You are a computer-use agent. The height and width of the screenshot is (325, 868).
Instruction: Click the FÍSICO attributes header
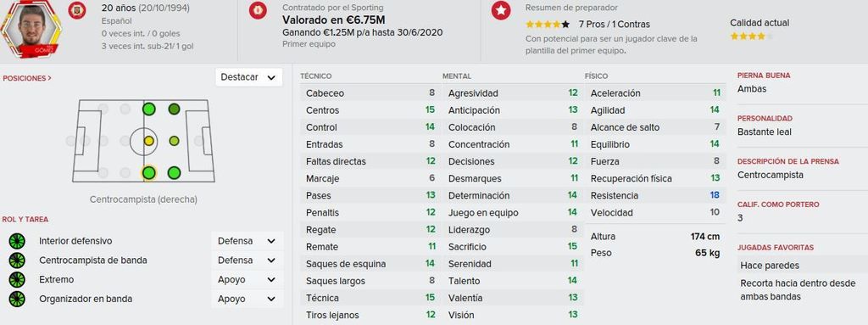(596, 76)
